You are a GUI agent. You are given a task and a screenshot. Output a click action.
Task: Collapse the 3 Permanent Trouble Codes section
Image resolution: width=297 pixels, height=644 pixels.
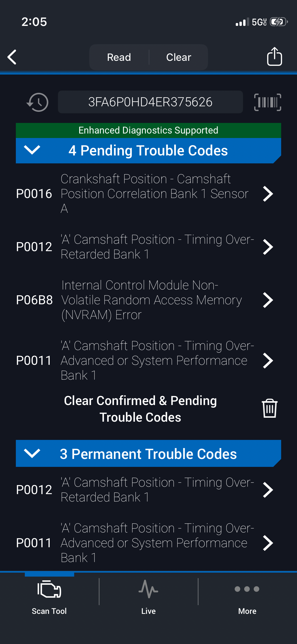(32, 453)
